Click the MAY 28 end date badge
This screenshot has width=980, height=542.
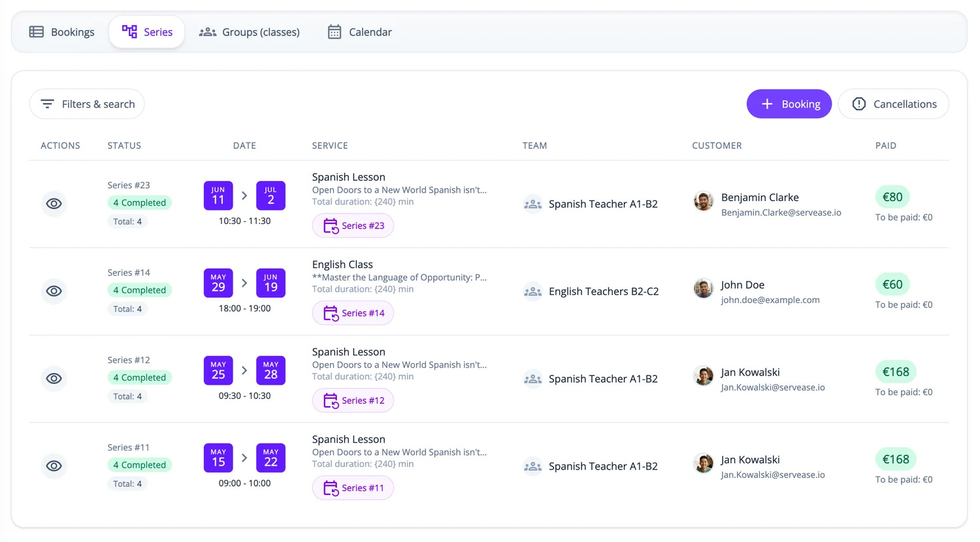click(x=270, y=371)
